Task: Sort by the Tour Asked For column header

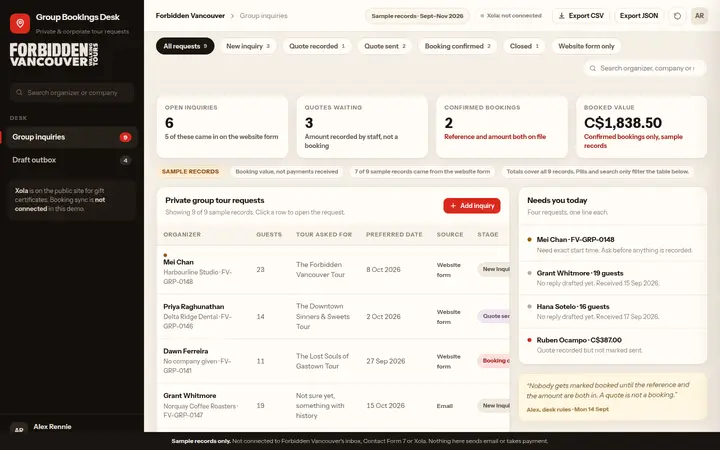Action: tap(324, 234)
